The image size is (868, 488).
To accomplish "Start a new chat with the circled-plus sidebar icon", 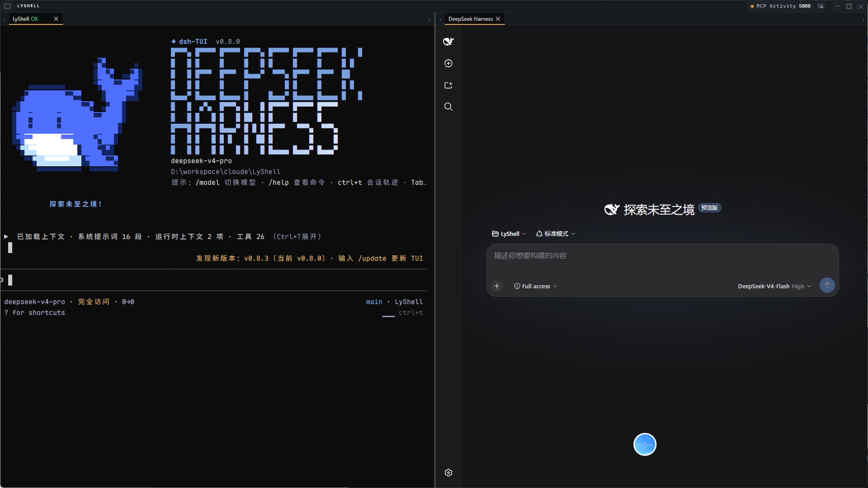I will tap(448, 63).
